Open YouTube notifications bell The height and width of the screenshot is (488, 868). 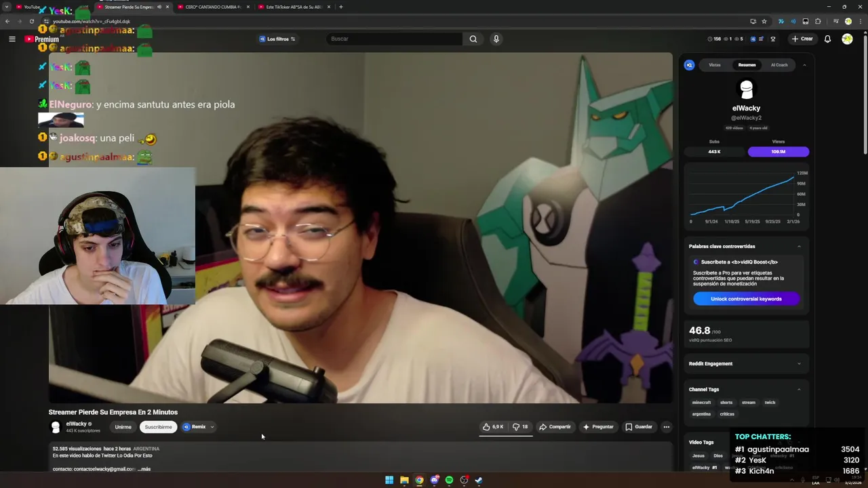(827, 39)
